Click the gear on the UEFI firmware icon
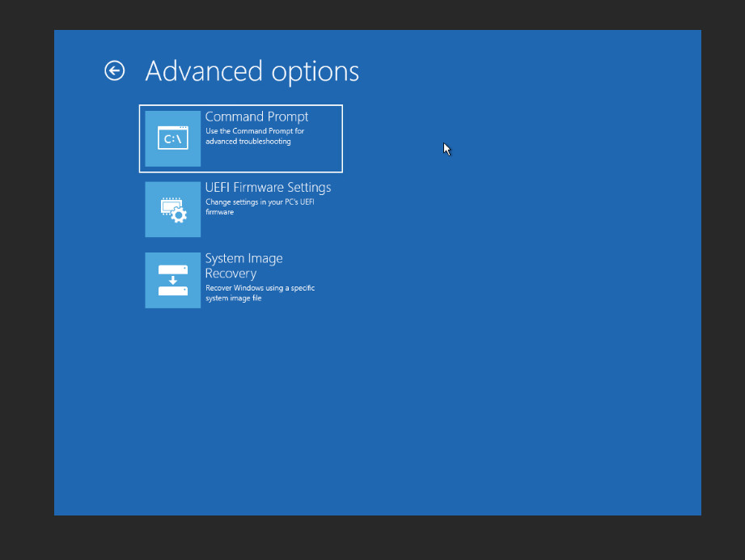 point(180,215)
